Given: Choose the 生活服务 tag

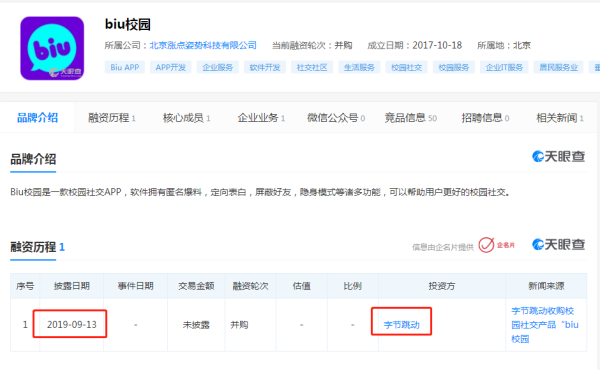Looking at the screenshot, I should [x=359, y=67].
